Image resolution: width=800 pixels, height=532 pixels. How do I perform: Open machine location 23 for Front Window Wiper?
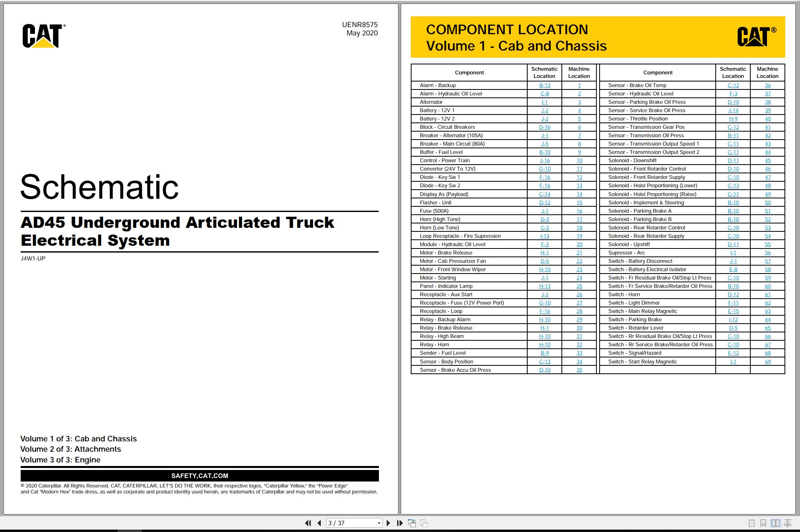579,270
